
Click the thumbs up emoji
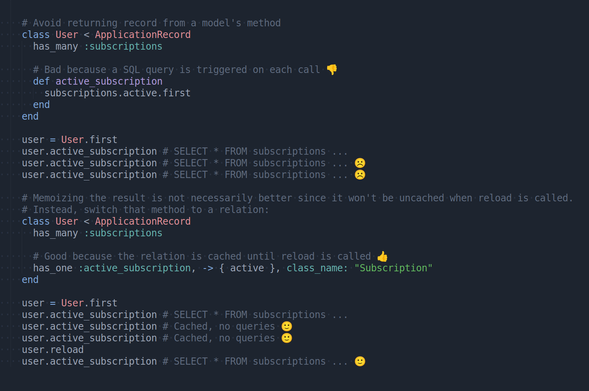382,256
